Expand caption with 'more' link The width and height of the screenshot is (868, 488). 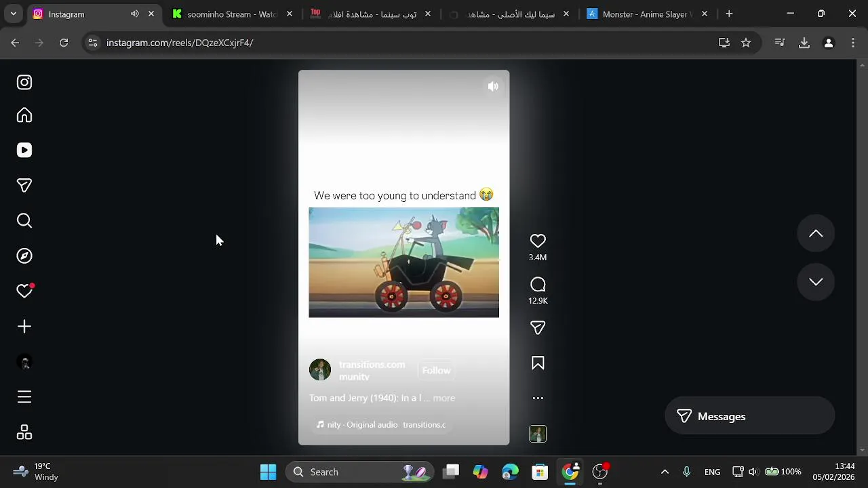[x=444, y=399]
